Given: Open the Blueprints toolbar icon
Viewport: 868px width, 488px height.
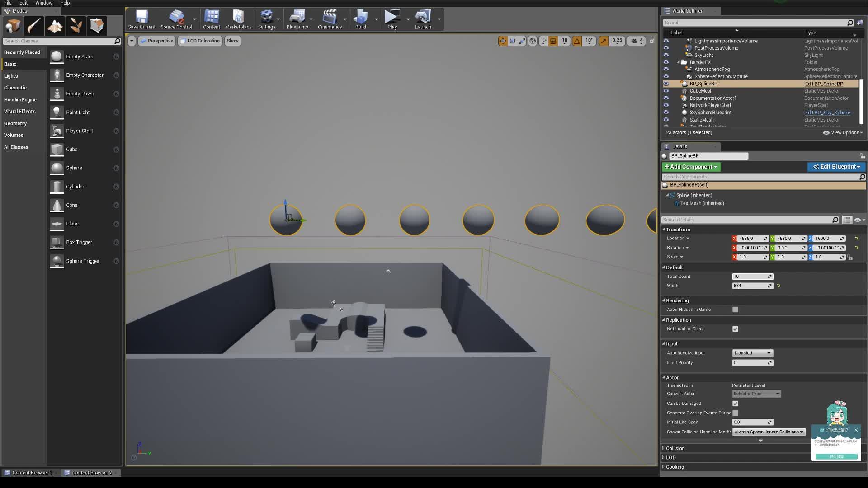Looking at the screenshot, I should 297,18.
